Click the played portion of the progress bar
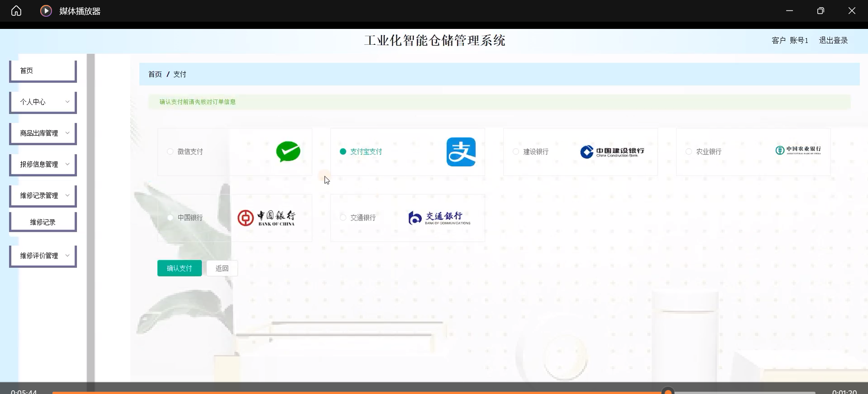868x394 pixels. coord(357,393)
